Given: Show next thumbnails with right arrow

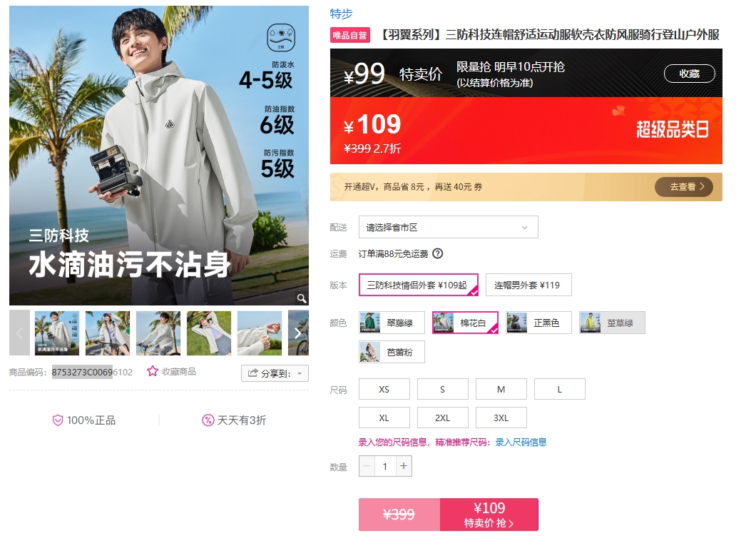Looking at the screenshot, I should coord(298,333).
